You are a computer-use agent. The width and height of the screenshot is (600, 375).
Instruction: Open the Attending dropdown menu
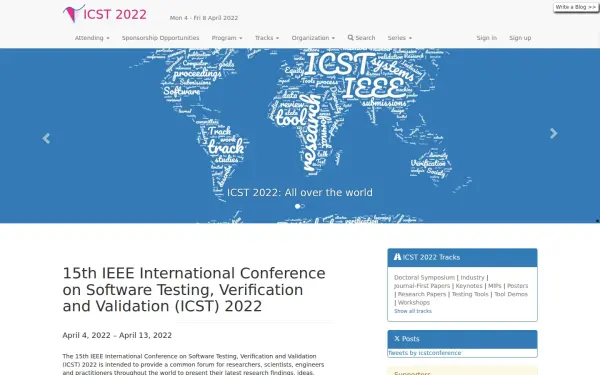[x=92, y=38]
